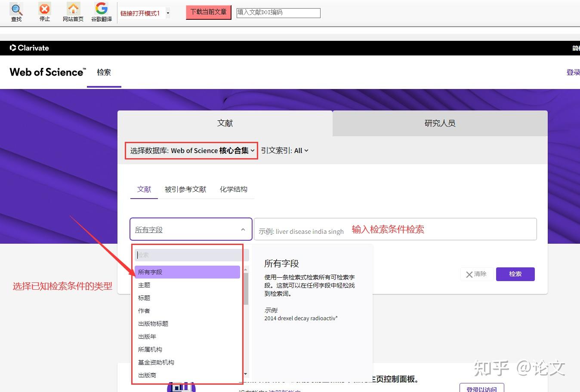The image size is (580, 392).
Task: Open the 链接打开模式1 dropdown arrow
Action: click(x=167, y=13)
